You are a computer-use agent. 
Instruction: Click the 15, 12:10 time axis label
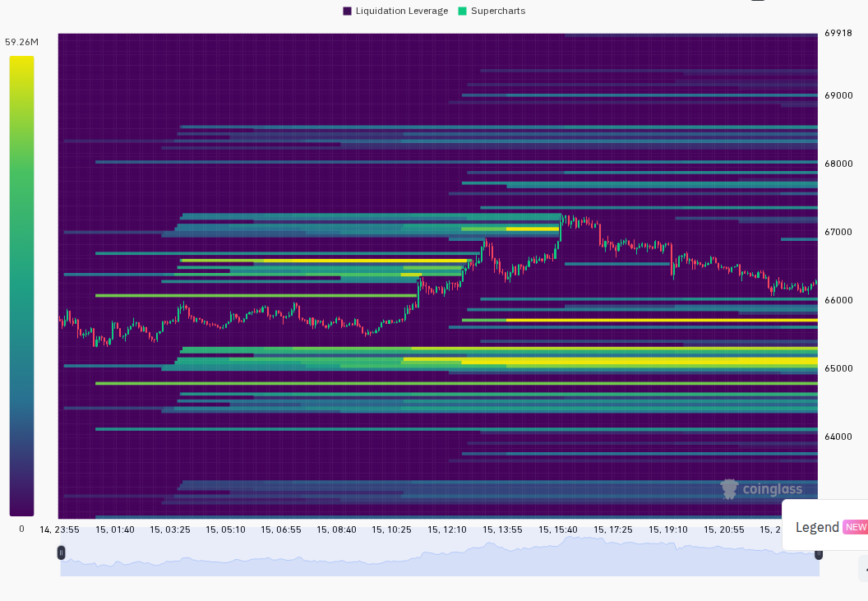446,529
